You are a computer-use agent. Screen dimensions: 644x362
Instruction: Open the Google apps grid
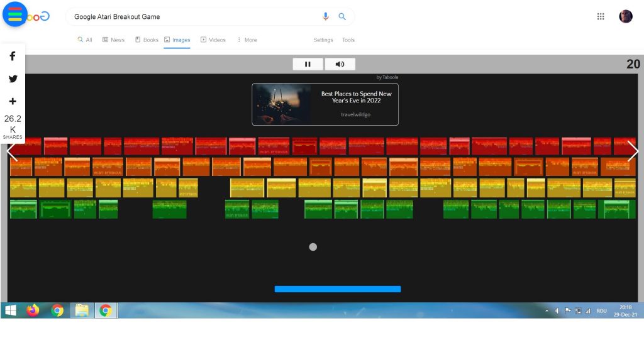(x=601, y=16)
